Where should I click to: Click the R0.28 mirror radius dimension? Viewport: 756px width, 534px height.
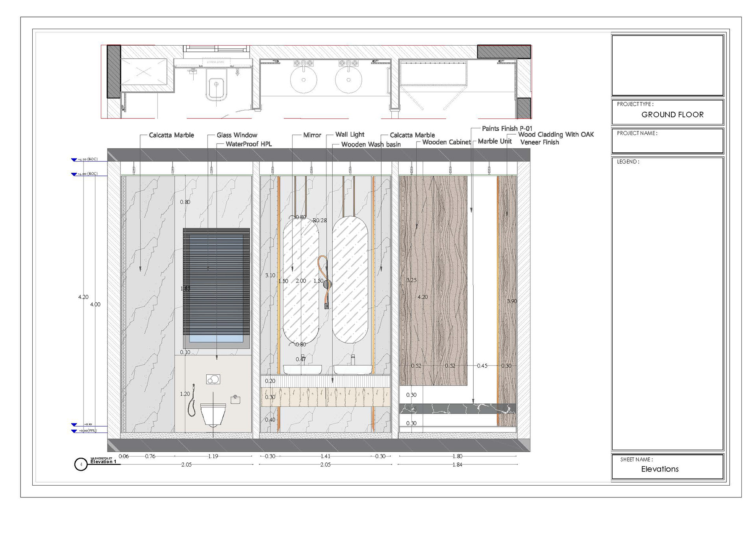(x=320, y=220)
